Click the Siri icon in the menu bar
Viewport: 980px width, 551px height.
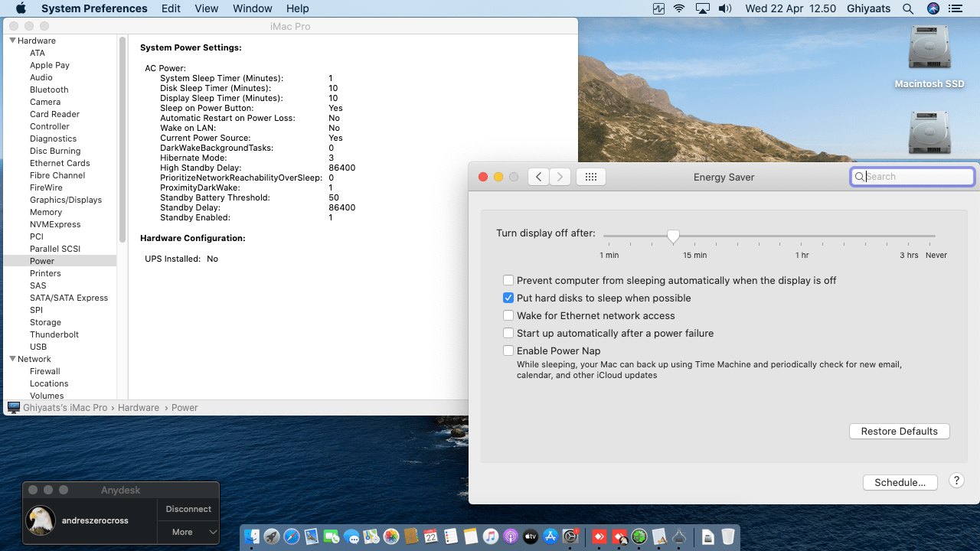tap(933, 8)
